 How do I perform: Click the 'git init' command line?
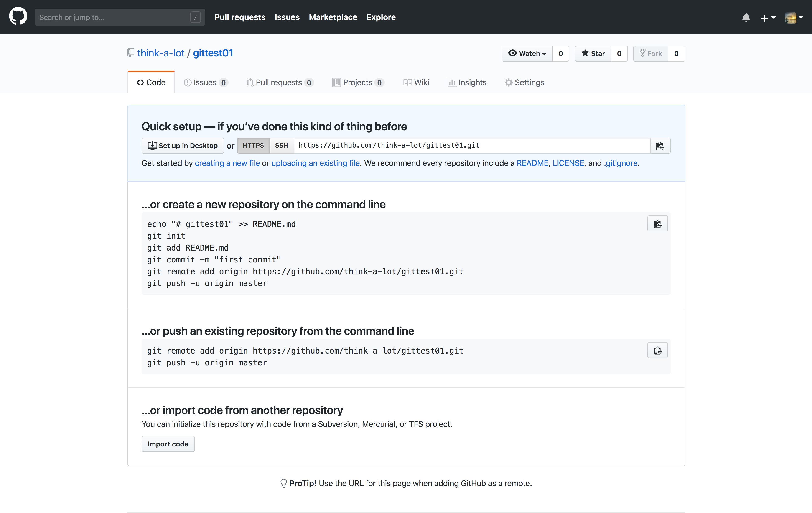click(x=166, y=236)
